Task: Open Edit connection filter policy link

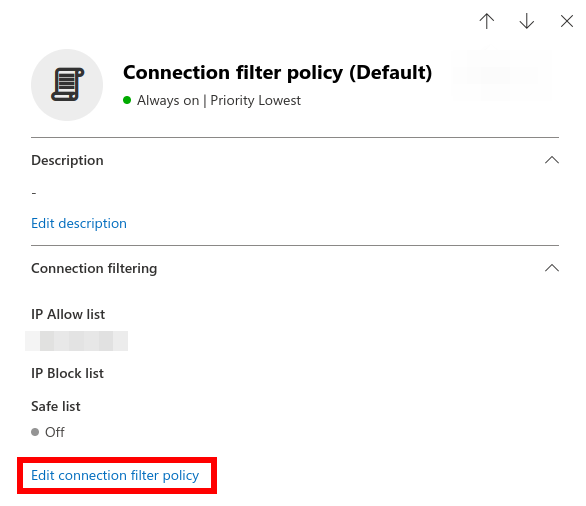Action: tap(115, 475)
